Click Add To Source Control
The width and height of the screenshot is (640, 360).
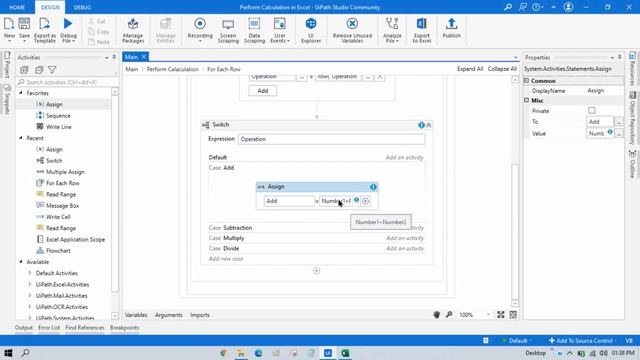[x=581, y=340]
